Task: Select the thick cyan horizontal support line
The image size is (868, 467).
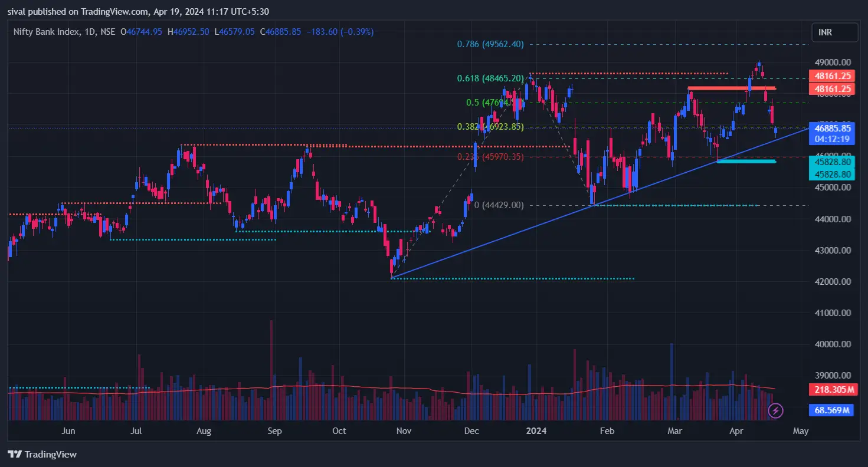Action: tap(746, 161)
